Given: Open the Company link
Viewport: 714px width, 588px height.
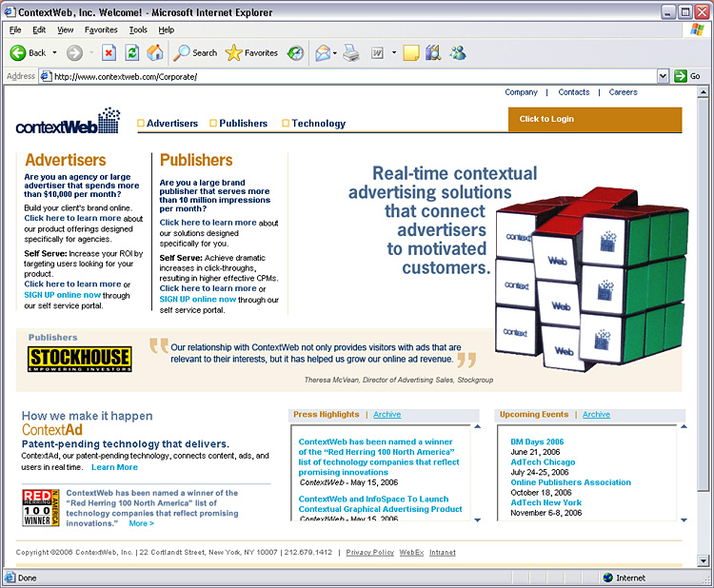Looking at the screenshot, I should (521, 92).
